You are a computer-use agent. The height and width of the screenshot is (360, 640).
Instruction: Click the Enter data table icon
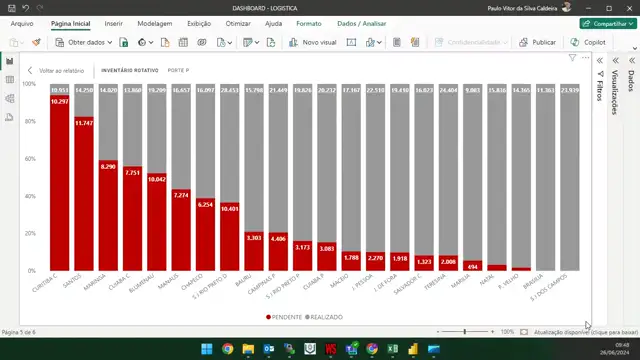[183, 42]
